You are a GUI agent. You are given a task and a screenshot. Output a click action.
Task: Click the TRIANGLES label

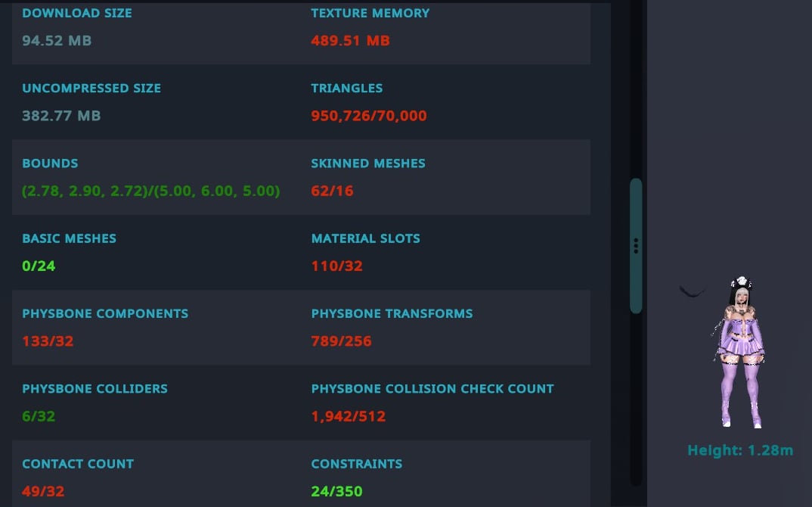[347, 88]
